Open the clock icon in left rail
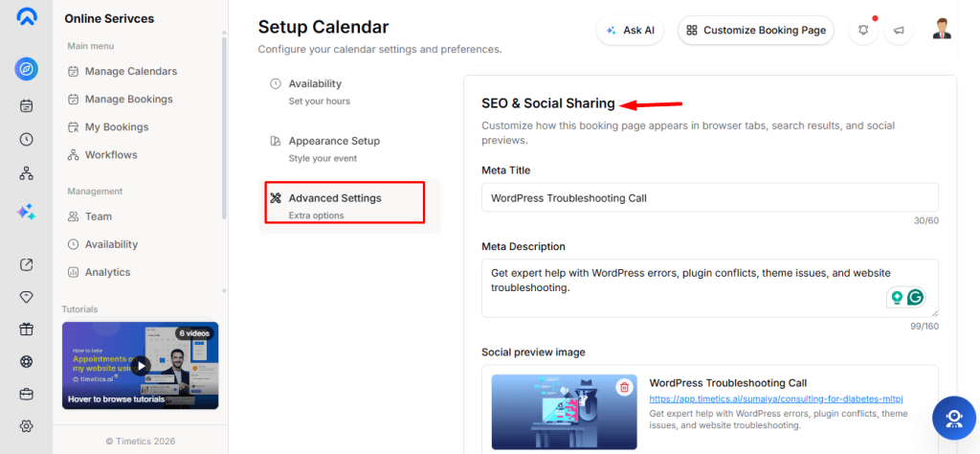The width and height of the screenshot is (980, 454). [26, 140]
